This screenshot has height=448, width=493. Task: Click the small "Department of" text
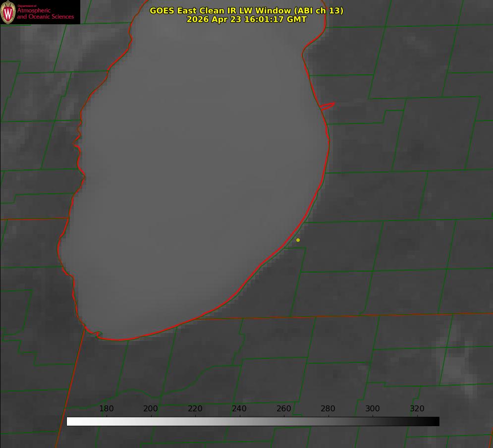(x=27, y=5)
